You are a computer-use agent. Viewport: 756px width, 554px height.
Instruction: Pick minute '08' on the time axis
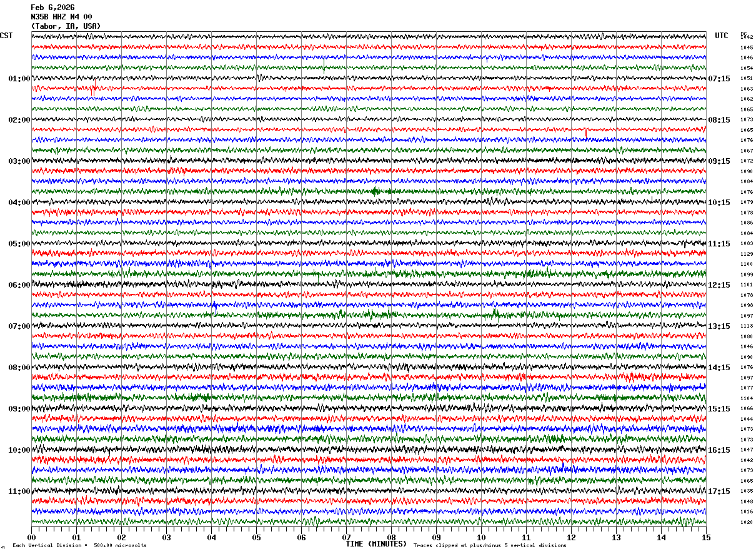391,537
